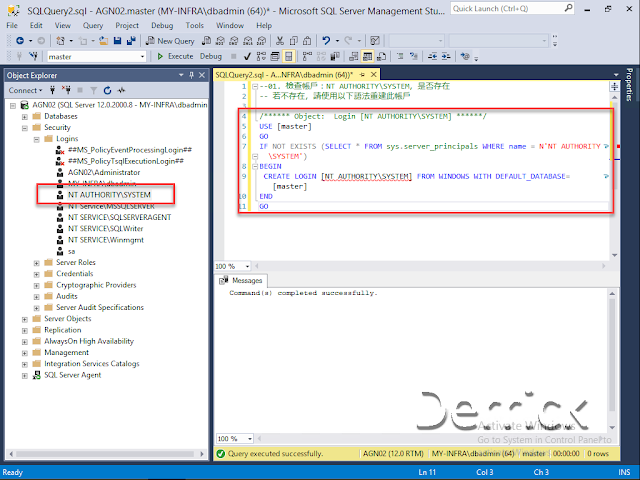
Task: Open the Connect dropdown in Object Explorer
Action: [x=25, y=90]
